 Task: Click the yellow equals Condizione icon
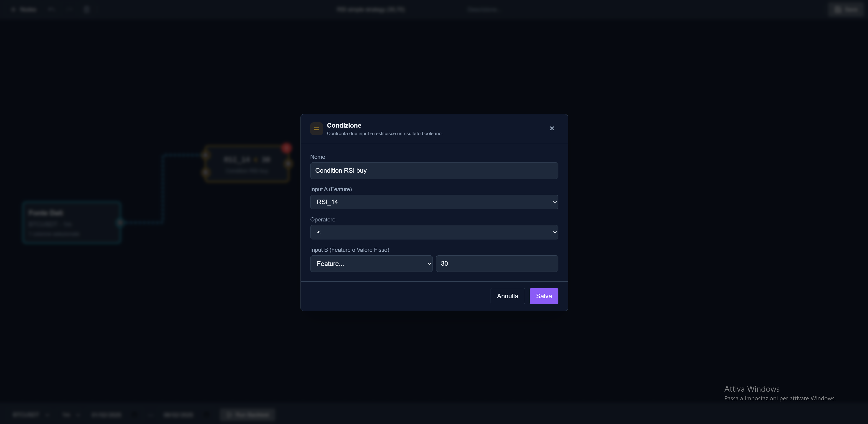click(316, 129)
